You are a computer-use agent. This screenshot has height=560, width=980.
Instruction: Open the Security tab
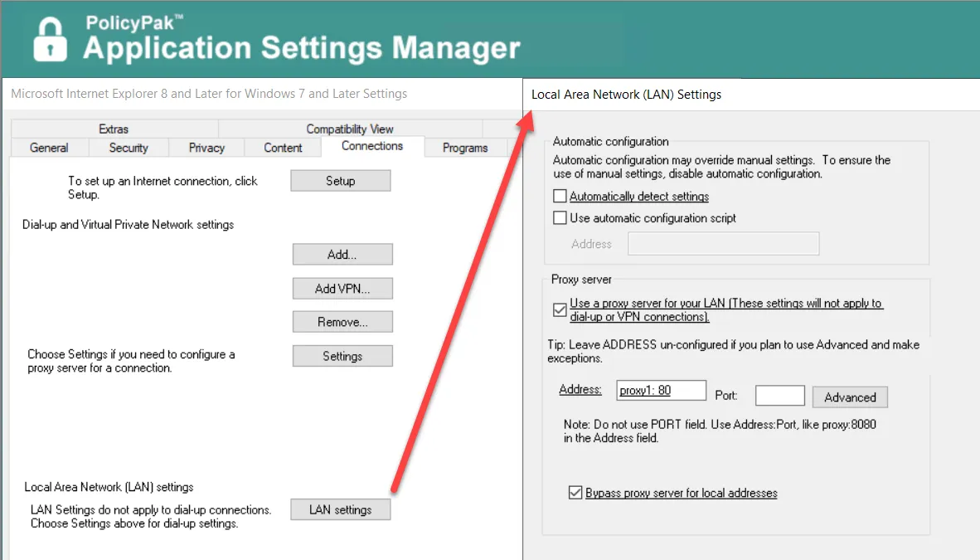pyautogui.click(x=129, y=148)
